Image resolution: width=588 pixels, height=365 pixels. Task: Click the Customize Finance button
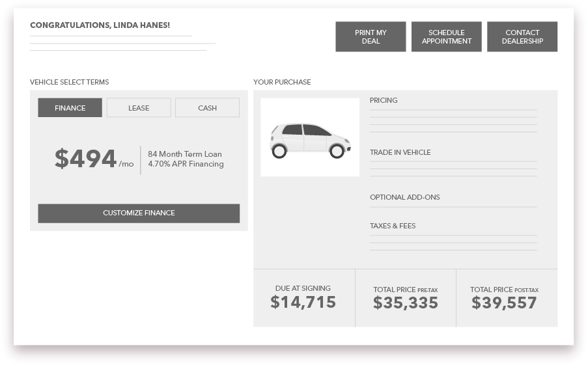coord(139,213)
